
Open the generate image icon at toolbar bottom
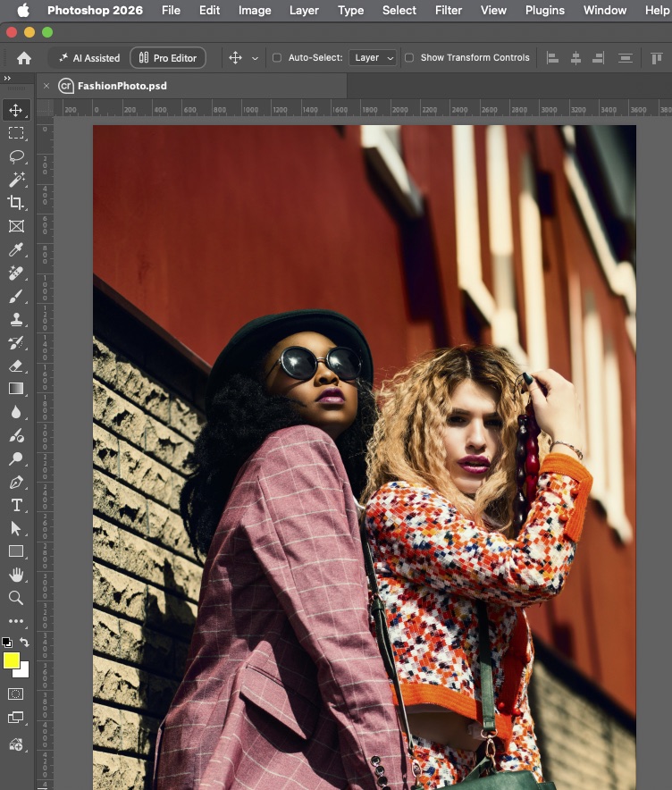point(15,744)
